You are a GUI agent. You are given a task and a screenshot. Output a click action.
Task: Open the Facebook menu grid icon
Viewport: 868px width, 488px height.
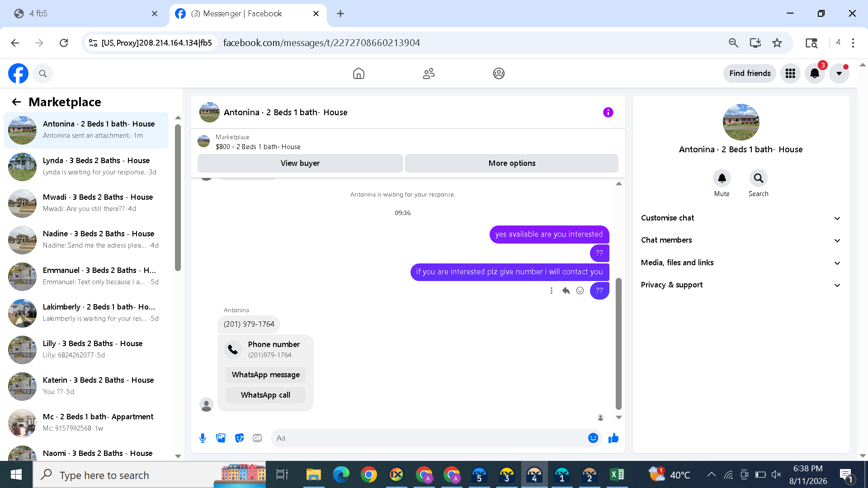790,73
